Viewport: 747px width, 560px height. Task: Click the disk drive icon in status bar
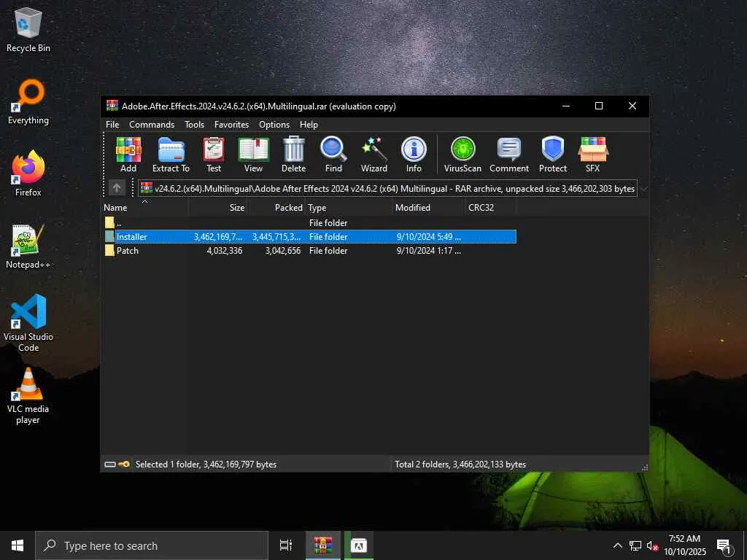click(x=110, y=464)
